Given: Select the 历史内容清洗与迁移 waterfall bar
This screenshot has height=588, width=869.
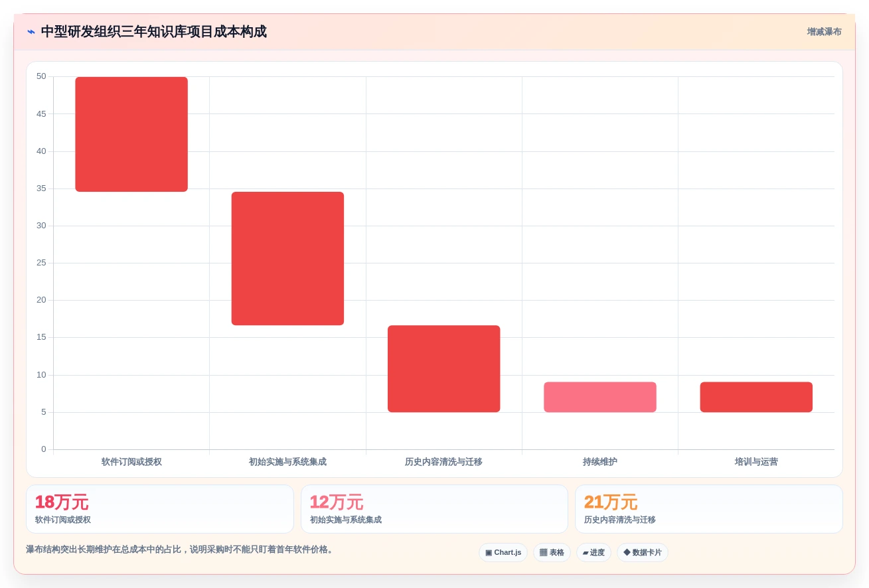Looking at the screenshot, I should (x=444, y=368).
